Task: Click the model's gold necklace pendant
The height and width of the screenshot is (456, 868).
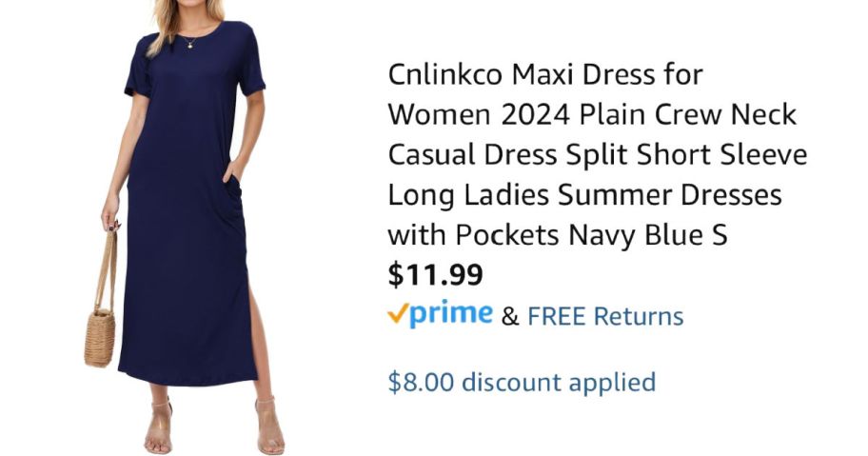Action: point(189,46)
